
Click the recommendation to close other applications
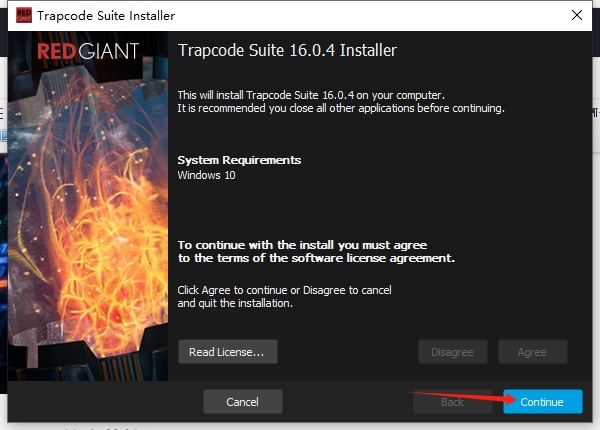click(341, 108)
